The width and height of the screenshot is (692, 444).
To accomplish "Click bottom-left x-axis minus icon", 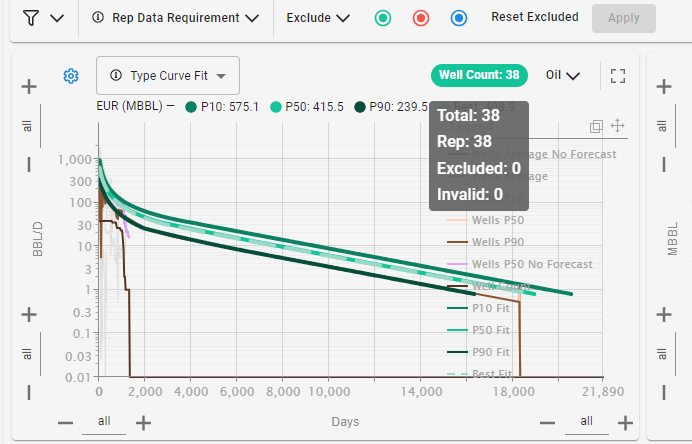I will 65,423.
